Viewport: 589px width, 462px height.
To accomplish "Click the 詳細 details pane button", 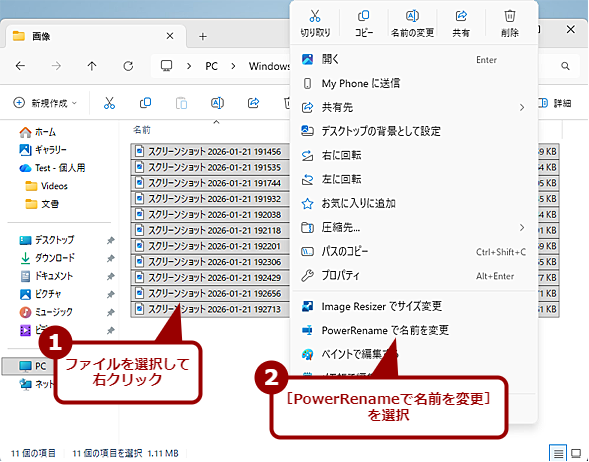I will pyautogui.click(x=555, y=103).
